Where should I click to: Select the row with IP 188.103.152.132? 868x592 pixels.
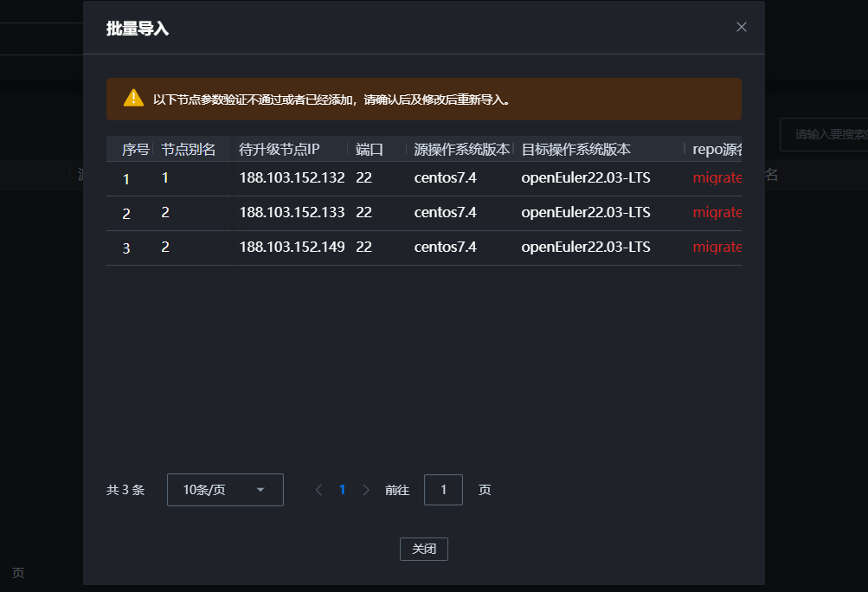coord(292,177)
